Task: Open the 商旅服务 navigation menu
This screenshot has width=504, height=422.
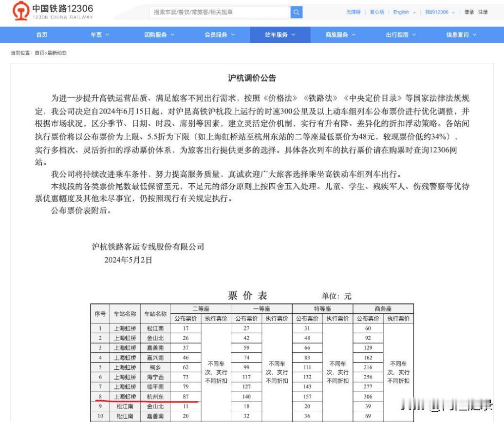Action: pyautogui.click(x=340, y=35)
